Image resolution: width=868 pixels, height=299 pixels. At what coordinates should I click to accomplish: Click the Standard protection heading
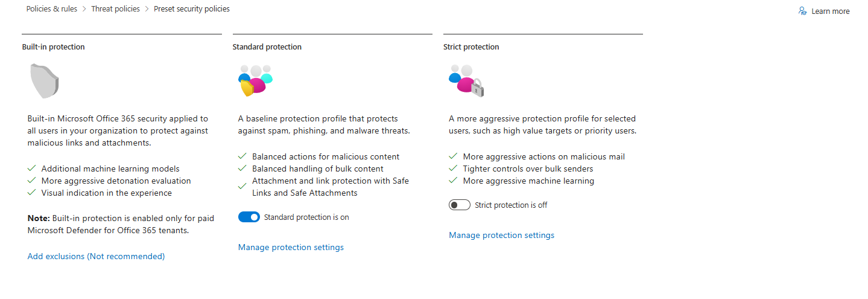(267, 47)
